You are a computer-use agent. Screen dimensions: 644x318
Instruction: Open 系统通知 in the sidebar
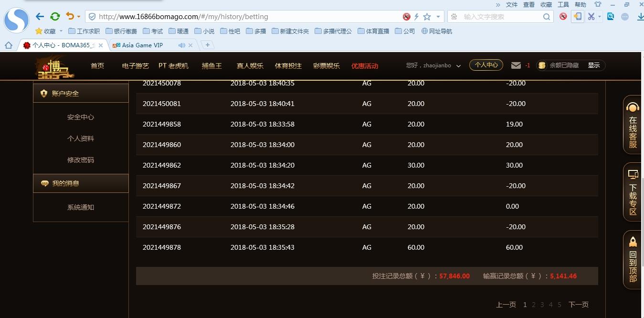point(81,208)
